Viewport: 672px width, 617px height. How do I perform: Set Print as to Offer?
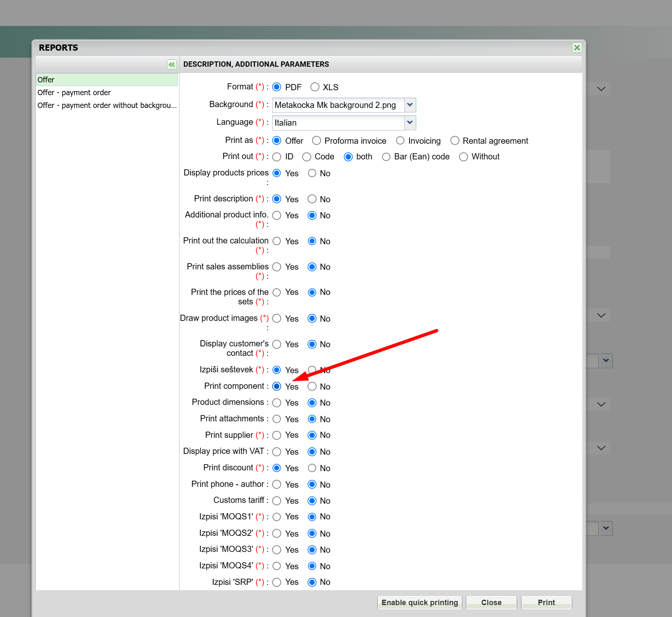coord(277,140)
